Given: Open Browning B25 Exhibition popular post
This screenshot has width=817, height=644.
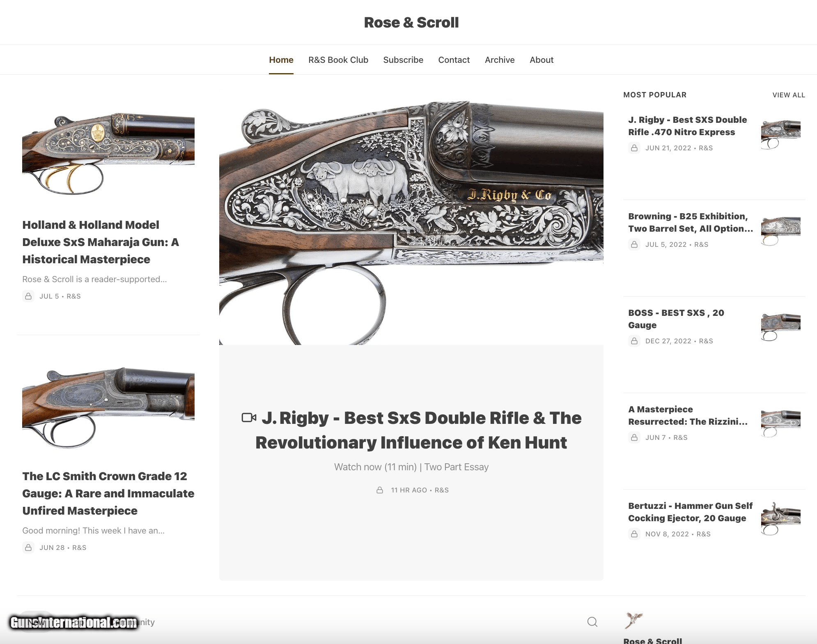Looking at the screenshot, I should (x=691, y=222).
